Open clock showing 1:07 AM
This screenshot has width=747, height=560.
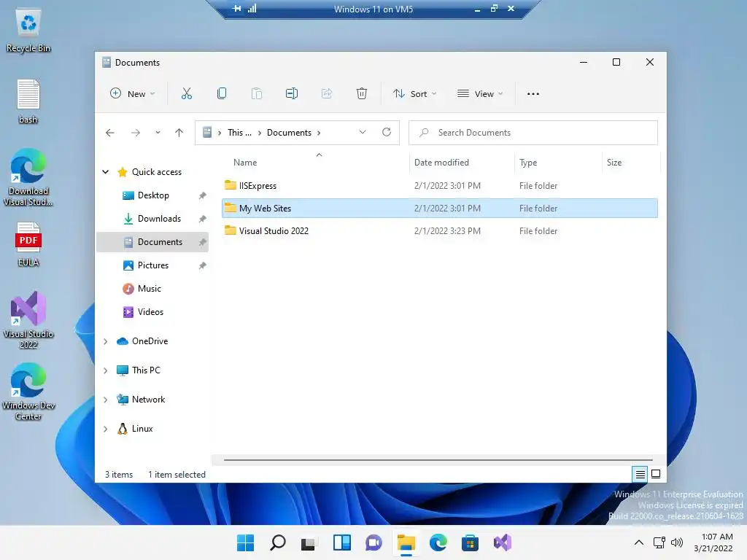tap(713, 542)
